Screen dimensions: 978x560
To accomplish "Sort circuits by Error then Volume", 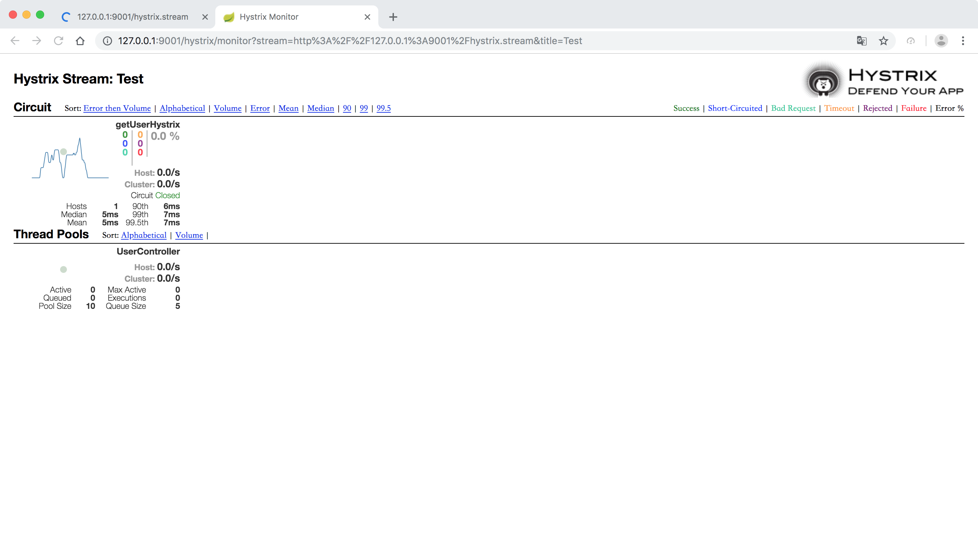I will (x=117, y=109).
